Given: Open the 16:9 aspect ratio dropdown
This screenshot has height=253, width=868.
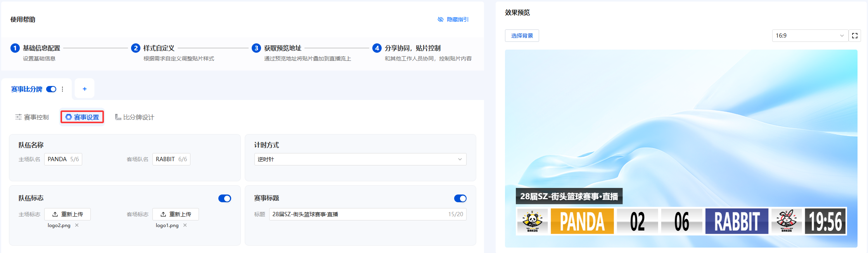Looking at the screenshot, I should click(x=809, y=36).
